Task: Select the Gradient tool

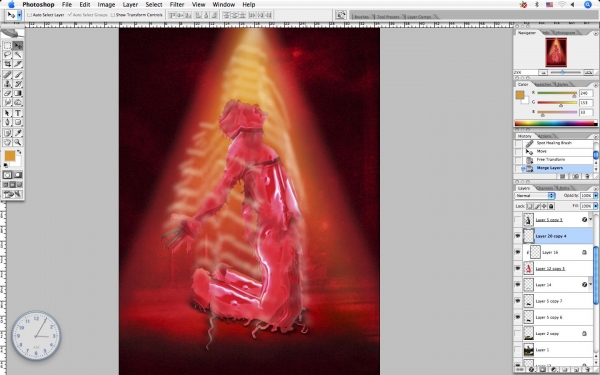Action: coord(18,93)
